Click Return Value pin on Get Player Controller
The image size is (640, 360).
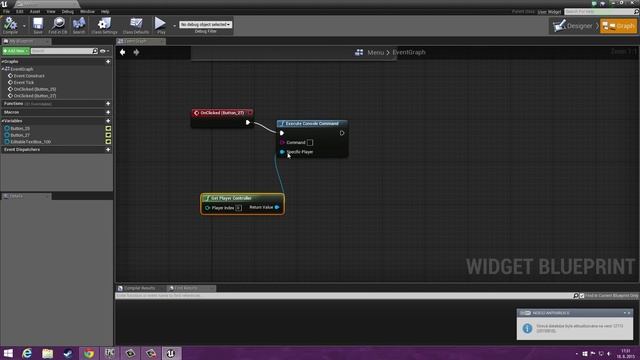point(277,207)
